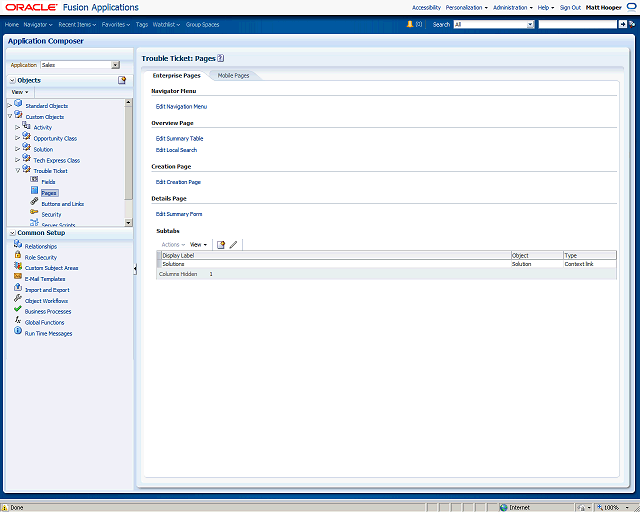Collapse the Common Setup panel section
This screenshot has height=512, width=640.
click(13, 233)
